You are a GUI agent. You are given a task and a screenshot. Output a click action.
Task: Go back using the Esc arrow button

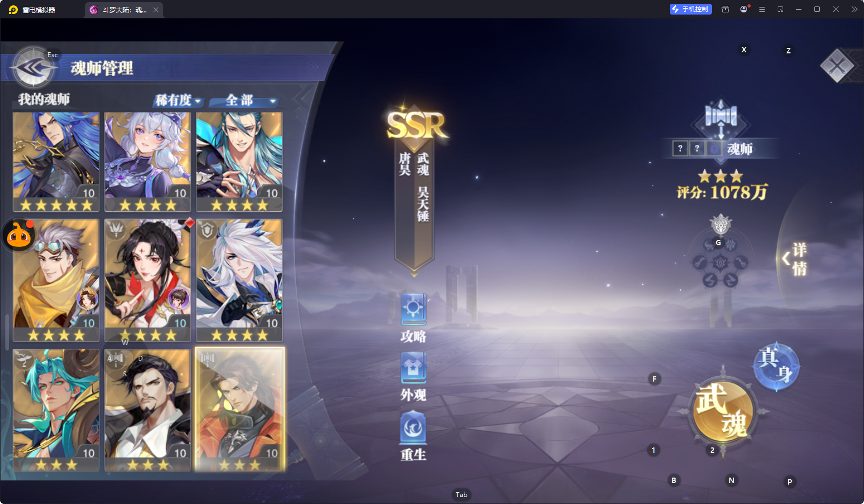33,68
